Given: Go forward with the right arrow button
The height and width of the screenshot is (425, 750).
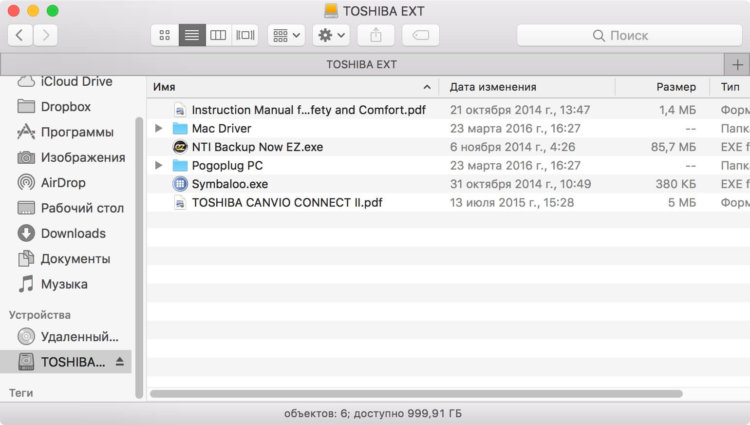Looking at the screenshot, I should coord(45,35).
